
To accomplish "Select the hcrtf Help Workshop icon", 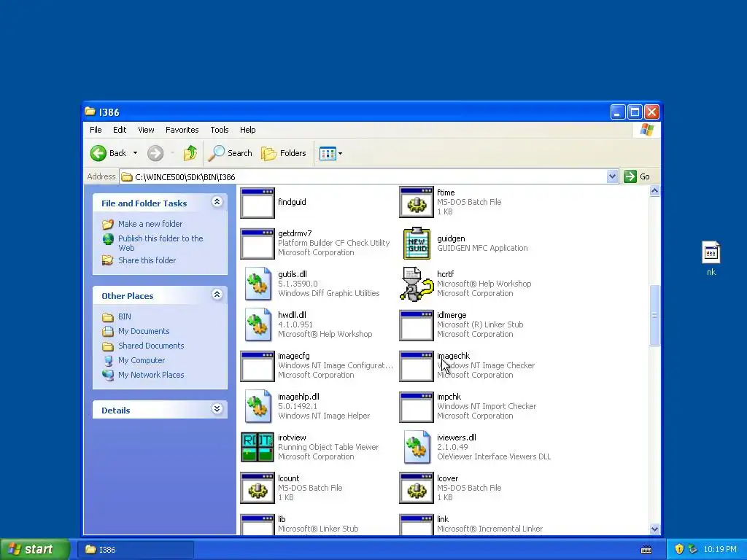I will click(x=417, y=284).
